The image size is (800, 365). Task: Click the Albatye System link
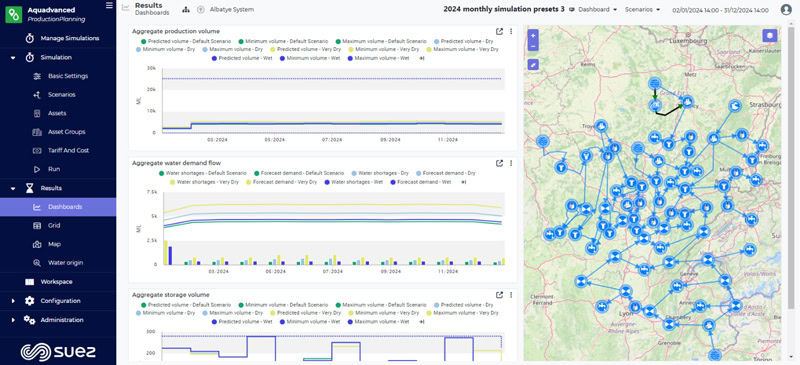[x=232, y=9]
